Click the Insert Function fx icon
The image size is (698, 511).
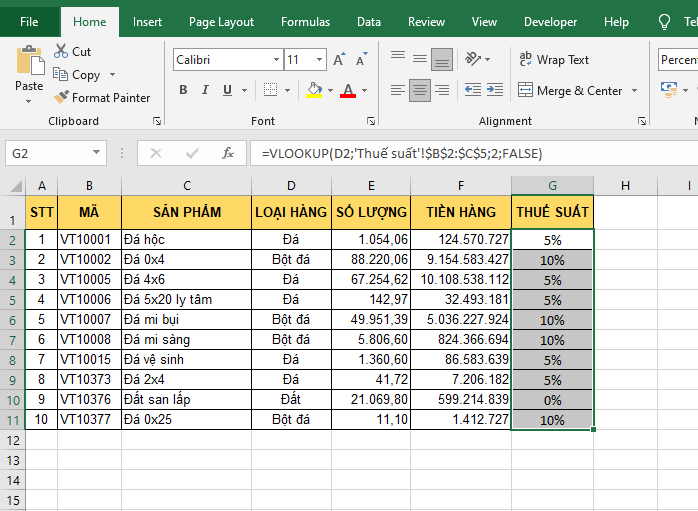point(228,153)
